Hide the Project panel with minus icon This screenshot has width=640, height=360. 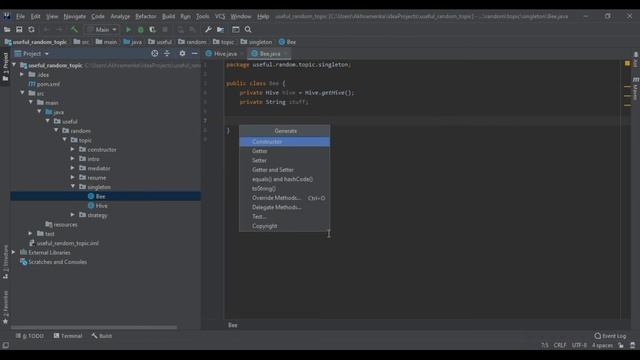pyautogui.click(x=195, y=53)
